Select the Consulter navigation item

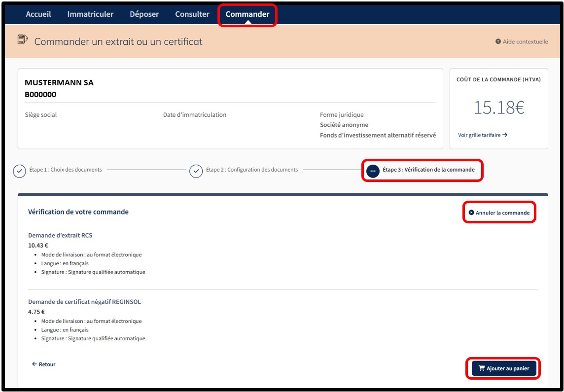192,14
